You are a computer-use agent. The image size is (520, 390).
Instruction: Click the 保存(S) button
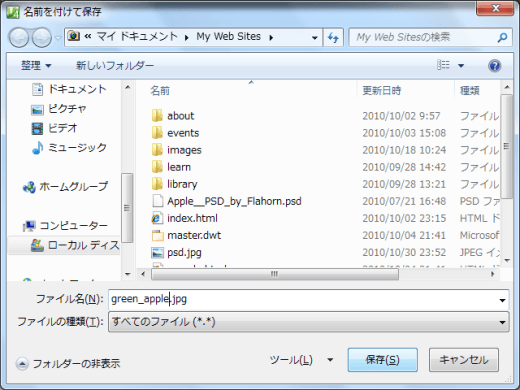tap(383, 360)
